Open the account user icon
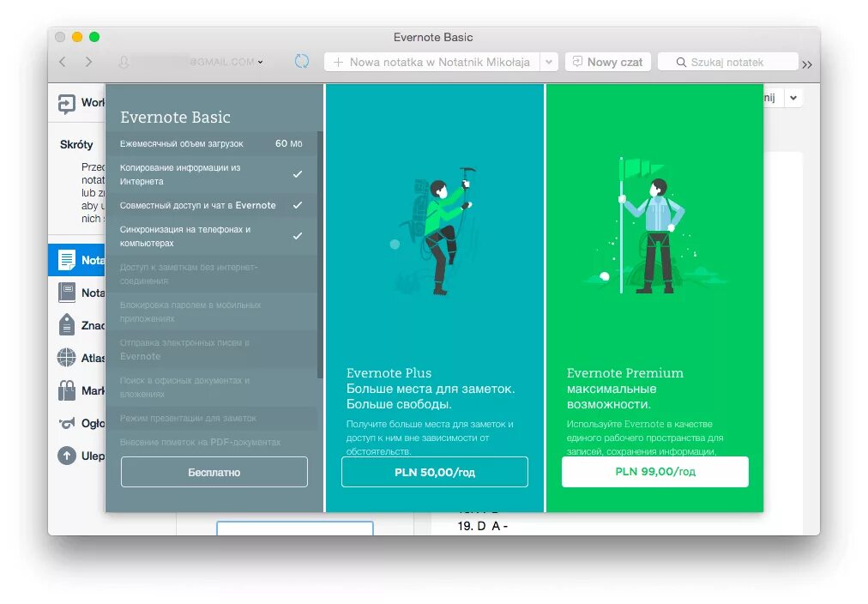 [x=124, y=62]
